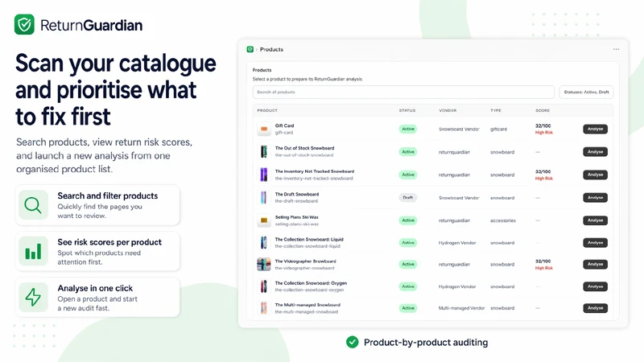644x362 pixels.
Task: Click Hydrogen Vendor in the Liquid row
Action: (457, 243)
